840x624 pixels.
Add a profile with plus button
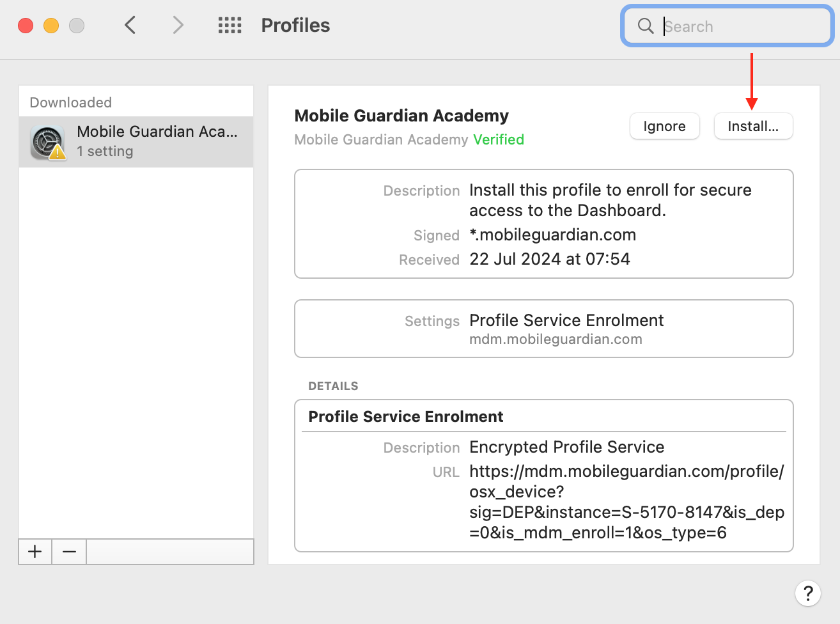point(35,551)
